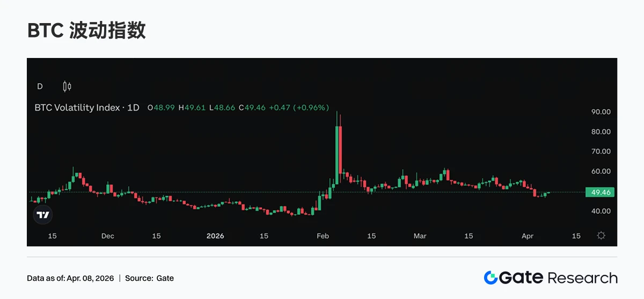
Task: Select Mar on the time axis
Action: (x=420, y=236)
